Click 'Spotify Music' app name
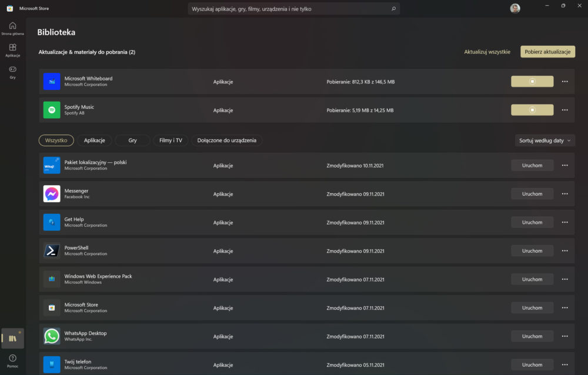This screenshot has height=375, width=588. pyautogui.click(x=79, y=107)
